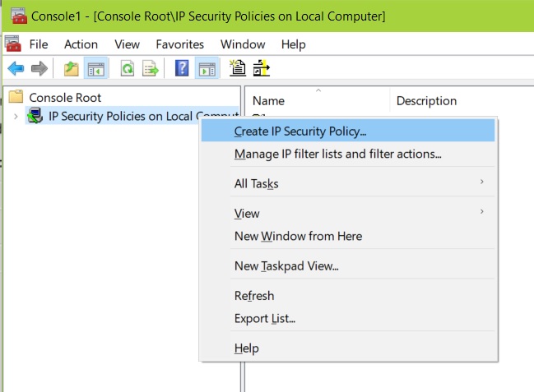Click Create IP Security Policy toolbar icon
This screenshot has width=534, height=392.
[237, 67]
